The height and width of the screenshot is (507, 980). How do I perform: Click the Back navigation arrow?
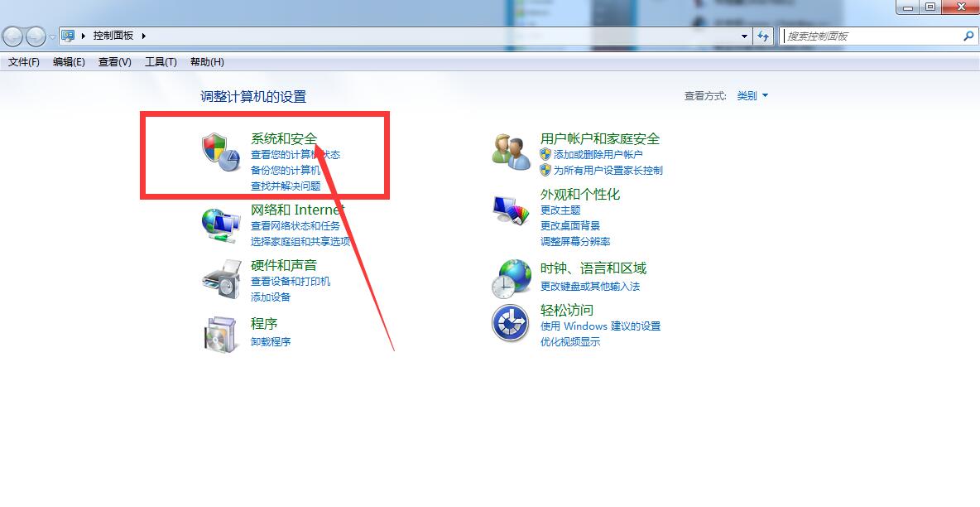pyautogui.click(x=12, y=37)
